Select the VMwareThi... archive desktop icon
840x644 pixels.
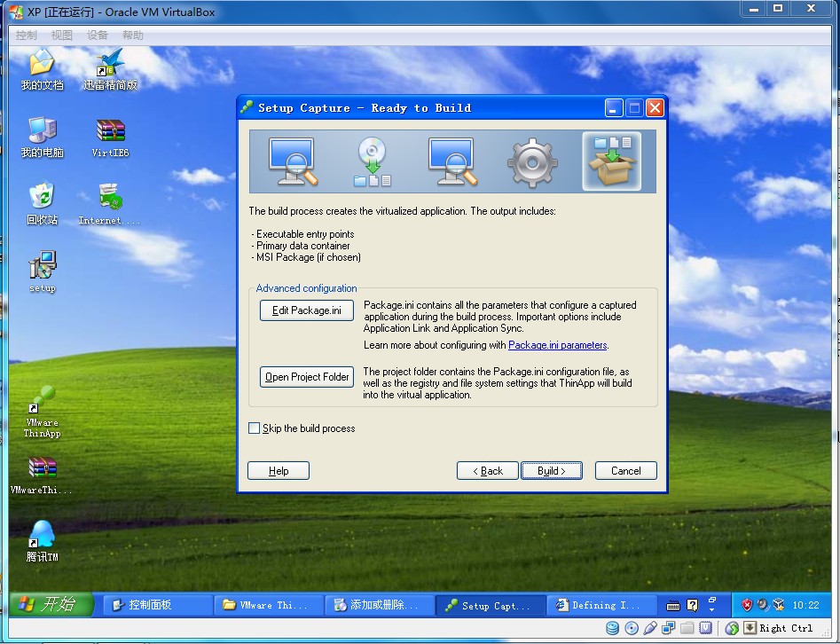click(x=42, y=475)
